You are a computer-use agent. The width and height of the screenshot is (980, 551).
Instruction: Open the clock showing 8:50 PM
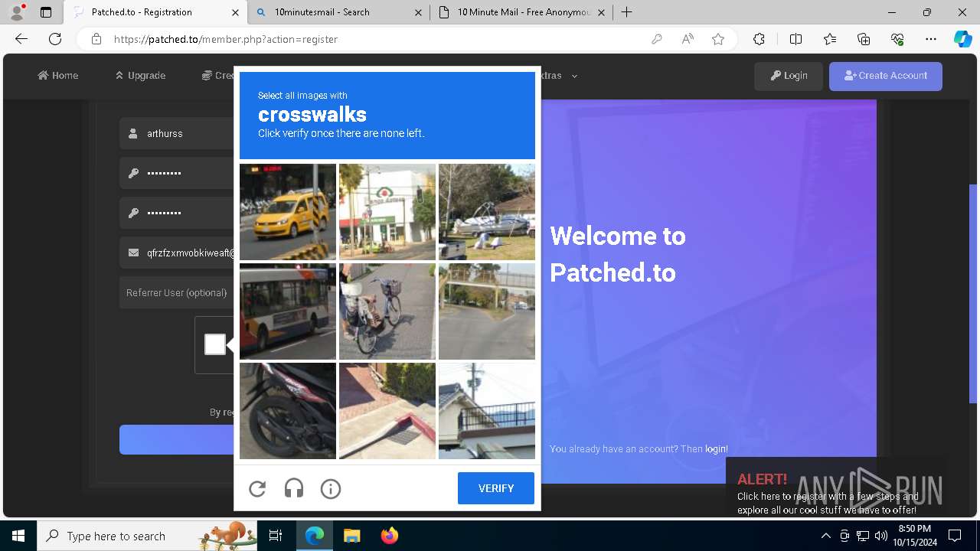tap(914, 536)
